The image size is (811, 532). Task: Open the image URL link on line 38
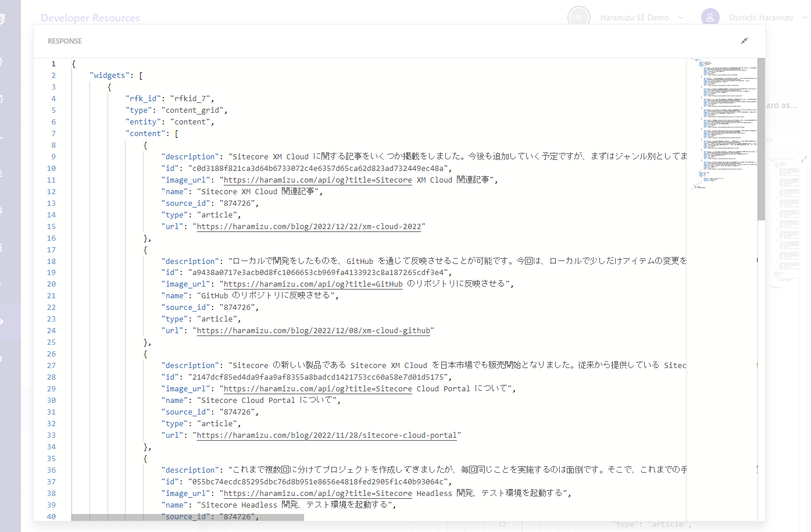[318, 494]
